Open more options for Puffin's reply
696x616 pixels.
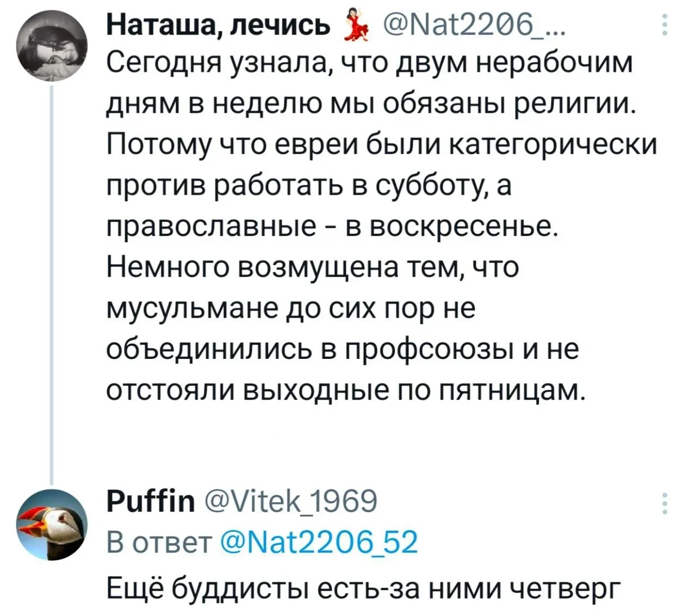[x=664, y=503]
